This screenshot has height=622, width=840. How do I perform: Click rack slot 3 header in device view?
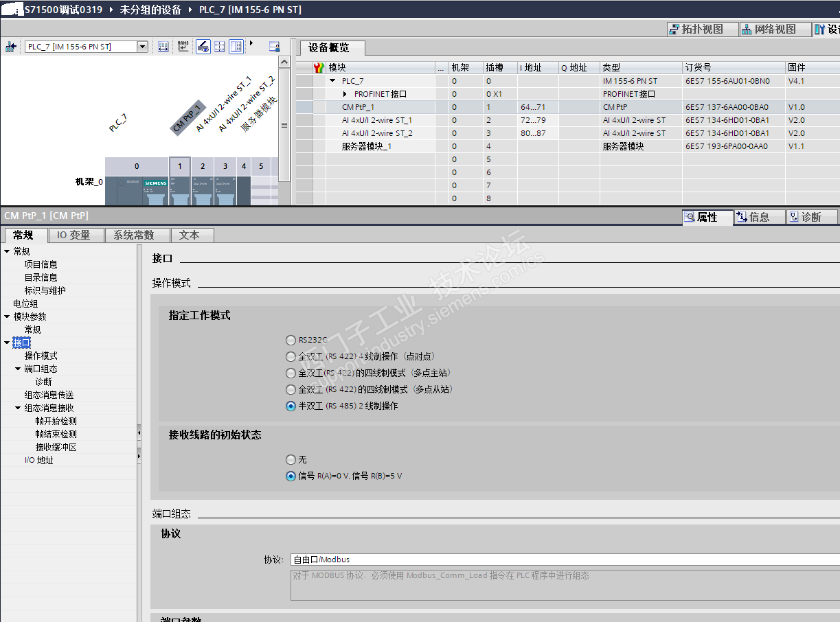click(225, 166)
